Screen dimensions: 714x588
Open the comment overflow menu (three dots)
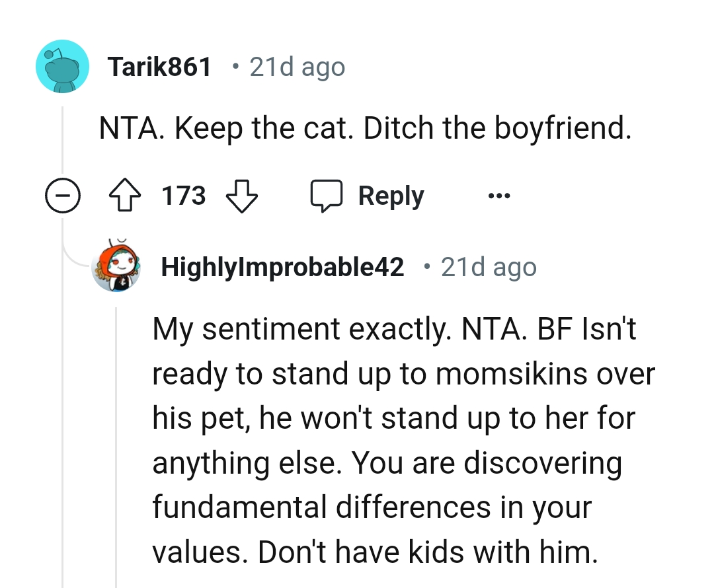(x=500, y=195)
